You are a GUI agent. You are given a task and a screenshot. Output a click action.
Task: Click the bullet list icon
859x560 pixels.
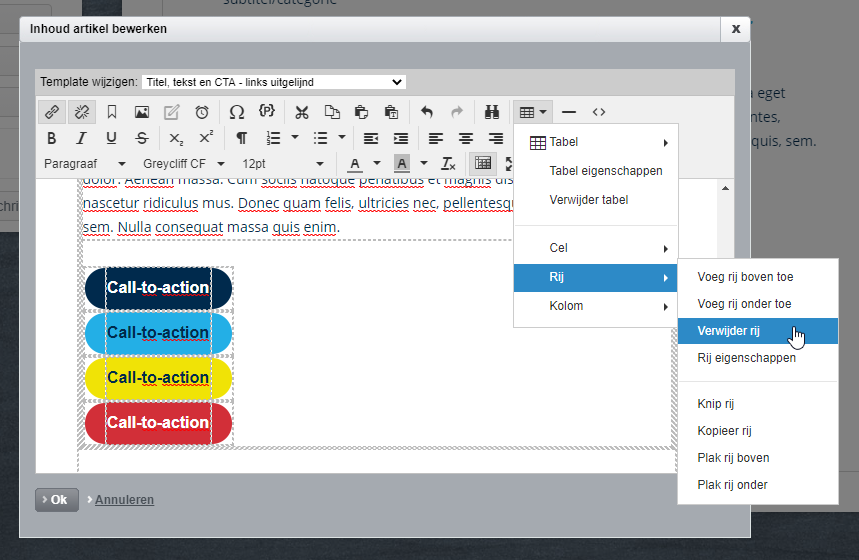320,138
